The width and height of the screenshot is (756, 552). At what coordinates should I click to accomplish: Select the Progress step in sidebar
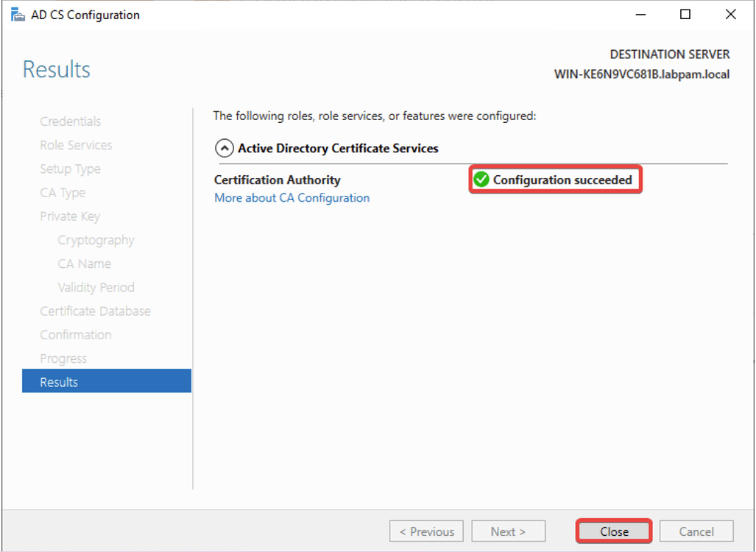pyautogui.click(x=63, y=358)
